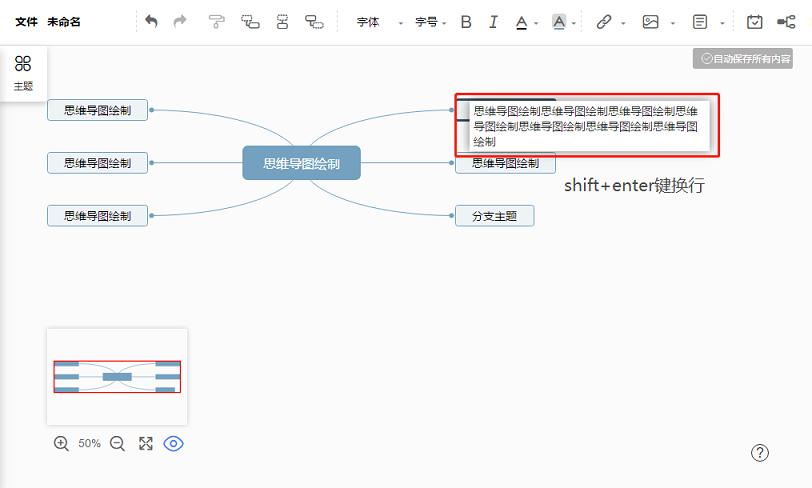Expand highlight color dropdown arrow
Screen dimensions: 812x488
(x=573, y=23)
